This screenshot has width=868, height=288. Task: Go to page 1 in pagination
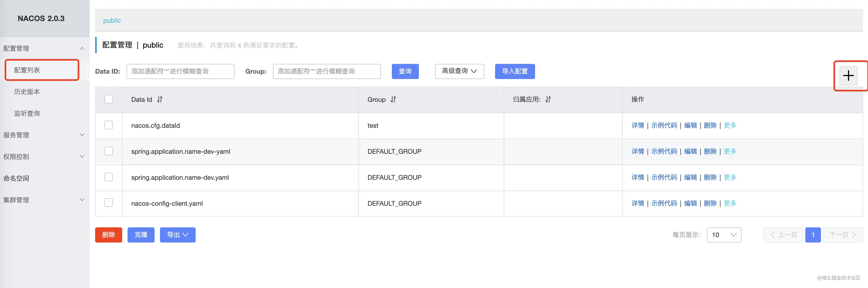[x=813, y=235]
